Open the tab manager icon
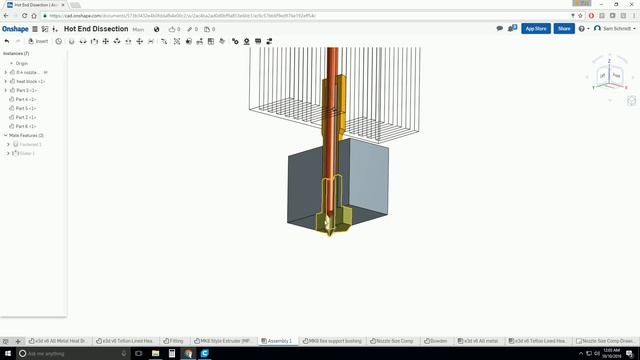The height and width of the screenshot is (360, 640). [x=5, y=341]
